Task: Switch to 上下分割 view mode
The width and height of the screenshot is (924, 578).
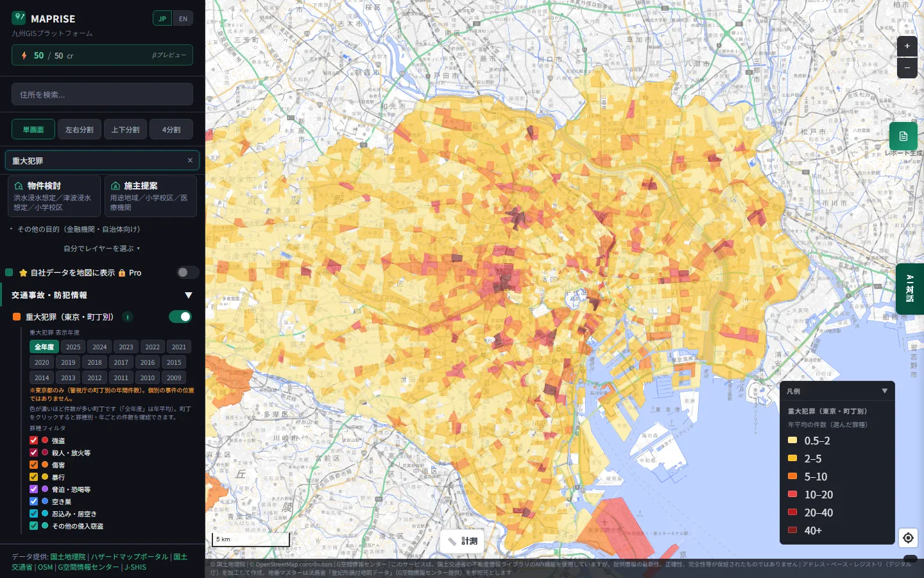Action: (x=125, y=129)
